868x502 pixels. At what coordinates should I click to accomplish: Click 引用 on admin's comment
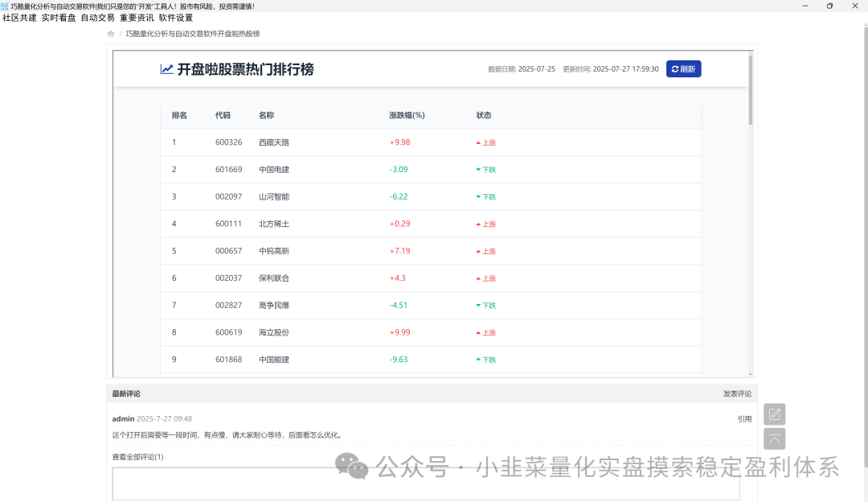click(x=744, y=419)
